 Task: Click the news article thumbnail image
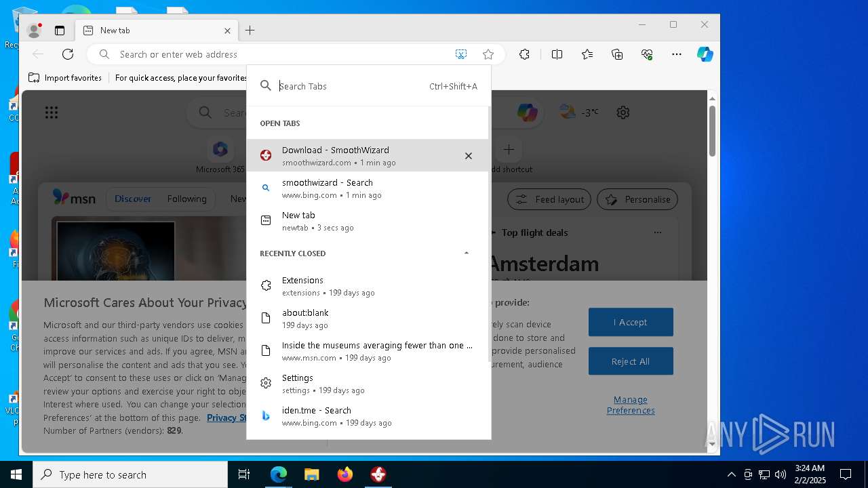click(115, 251)
